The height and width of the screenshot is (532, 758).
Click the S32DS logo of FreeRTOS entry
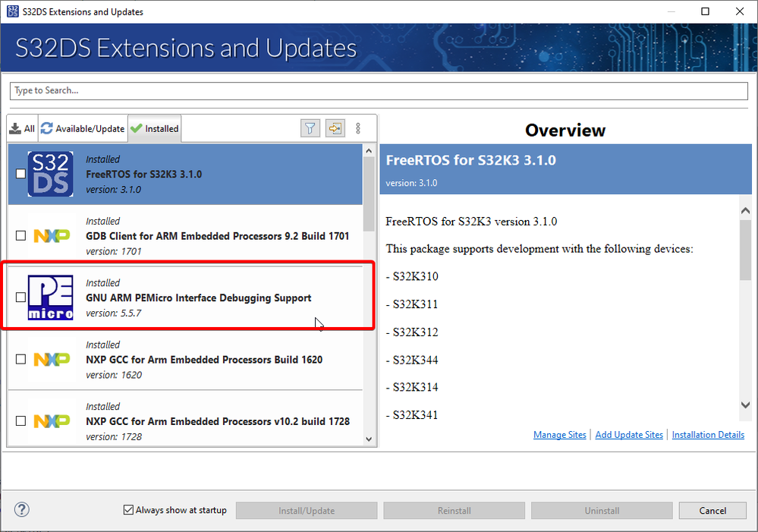pyautogui.click(x=51, y=174)
